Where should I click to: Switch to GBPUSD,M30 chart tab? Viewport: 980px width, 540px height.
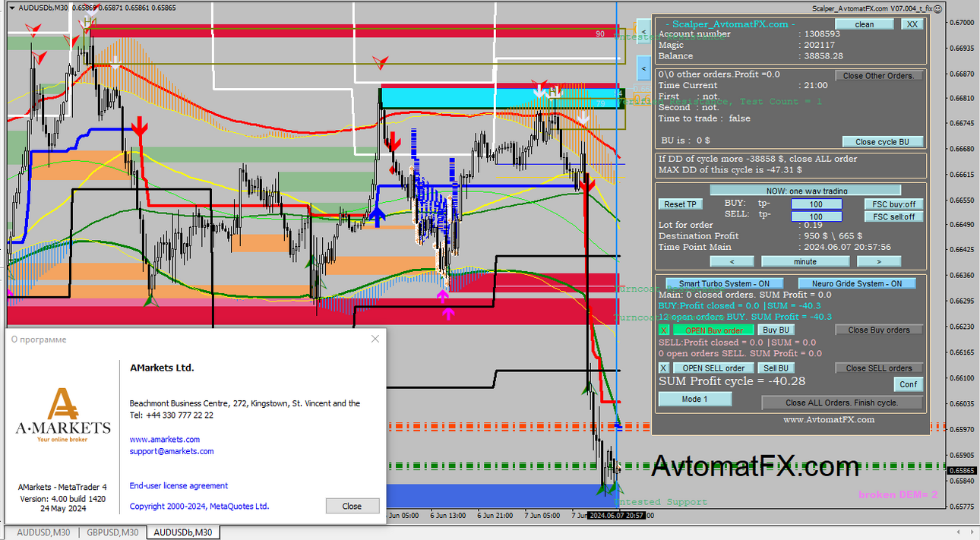(x=112, y=532)
